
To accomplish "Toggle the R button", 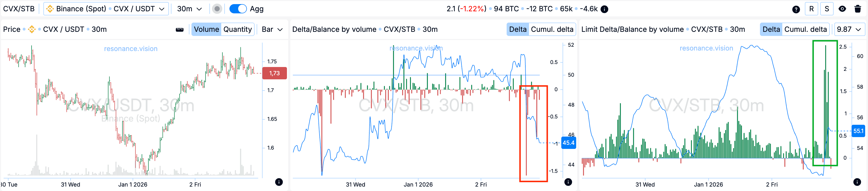I will [811, 9].
